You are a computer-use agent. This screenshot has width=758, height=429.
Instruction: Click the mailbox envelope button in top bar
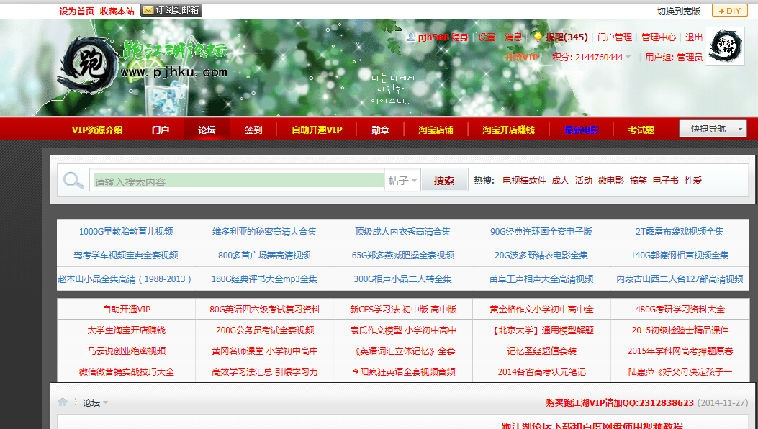coord(171,11)
